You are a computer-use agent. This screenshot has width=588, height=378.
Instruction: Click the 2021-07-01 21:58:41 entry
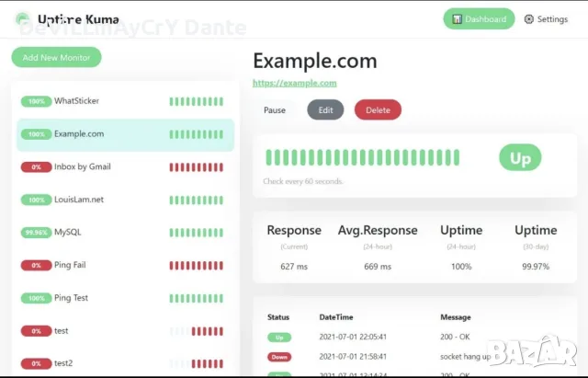tap(353, 356)
